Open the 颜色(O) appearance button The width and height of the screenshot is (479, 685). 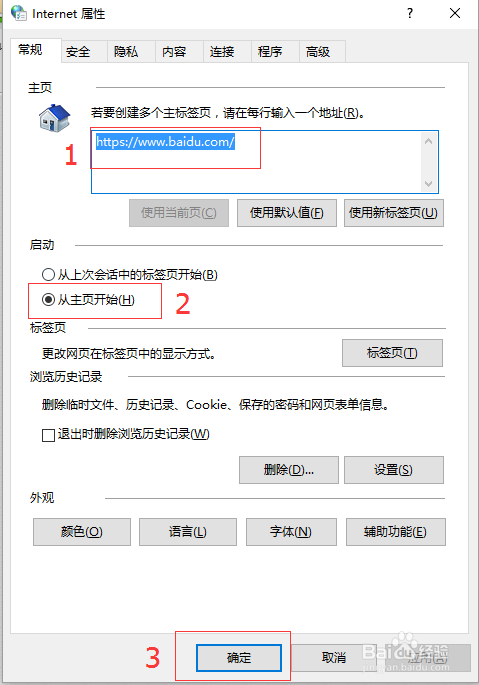[82, 532]
